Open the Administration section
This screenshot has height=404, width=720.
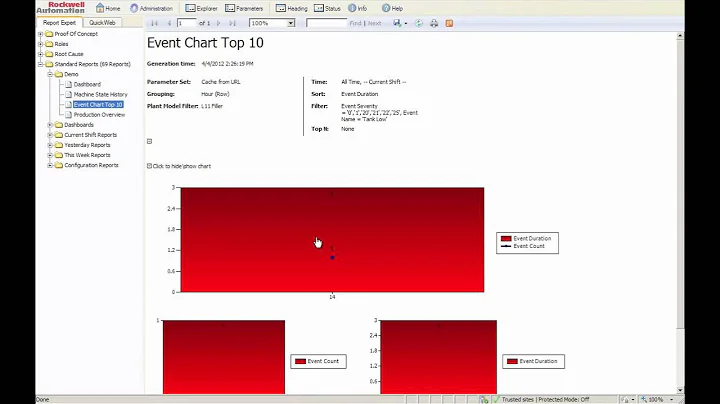pos(151,8)
